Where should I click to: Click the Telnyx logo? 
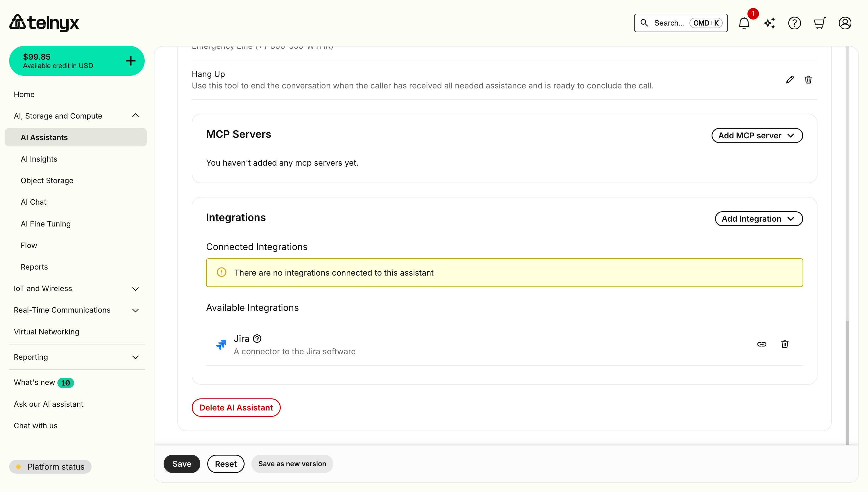point(44,23)
